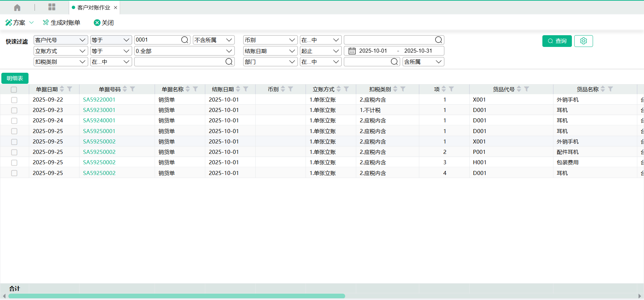The height and width of the screenshot is (300, 644).
Task: Click search icon in 0001 customer code field
Action: 184,40
